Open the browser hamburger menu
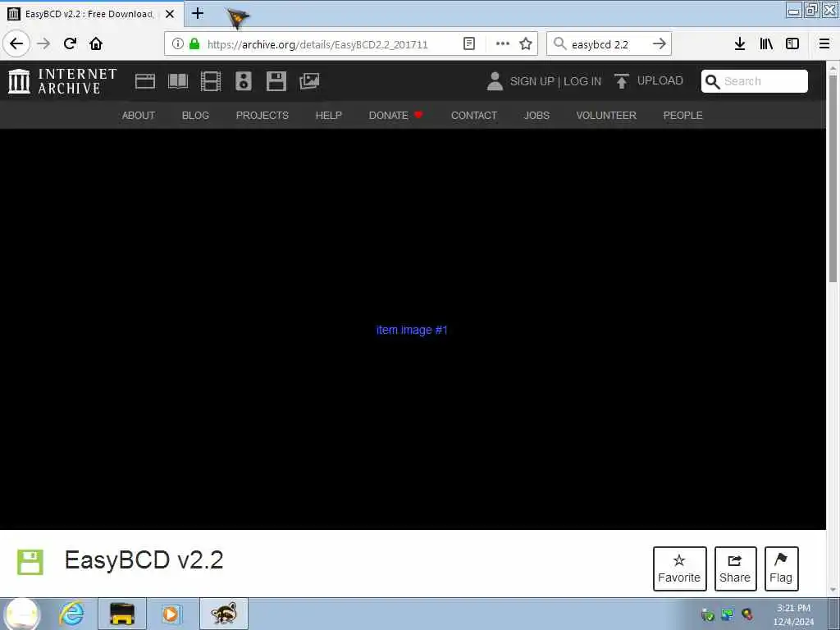 (824, 44)
